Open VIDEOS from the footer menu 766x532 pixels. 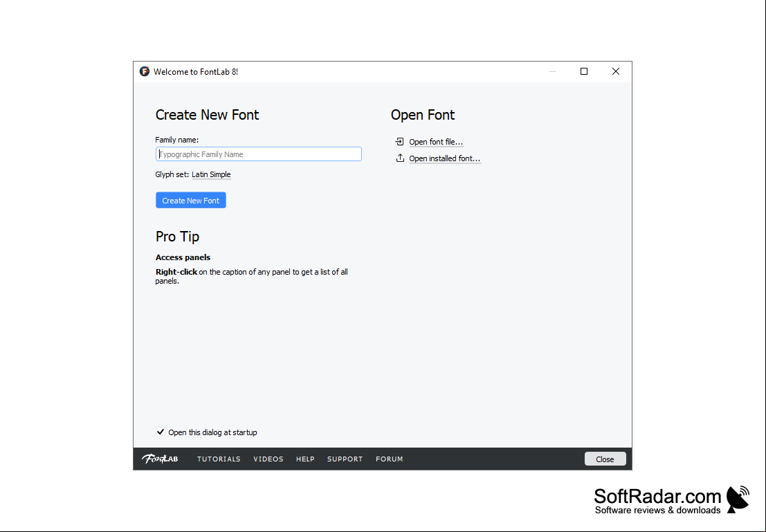tap(268, 459)
